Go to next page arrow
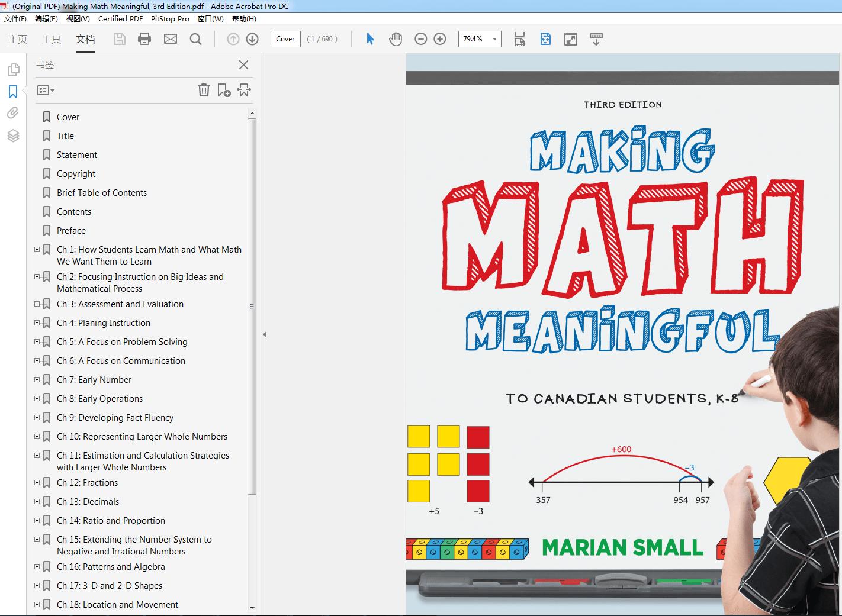 [x=252, y=39]
